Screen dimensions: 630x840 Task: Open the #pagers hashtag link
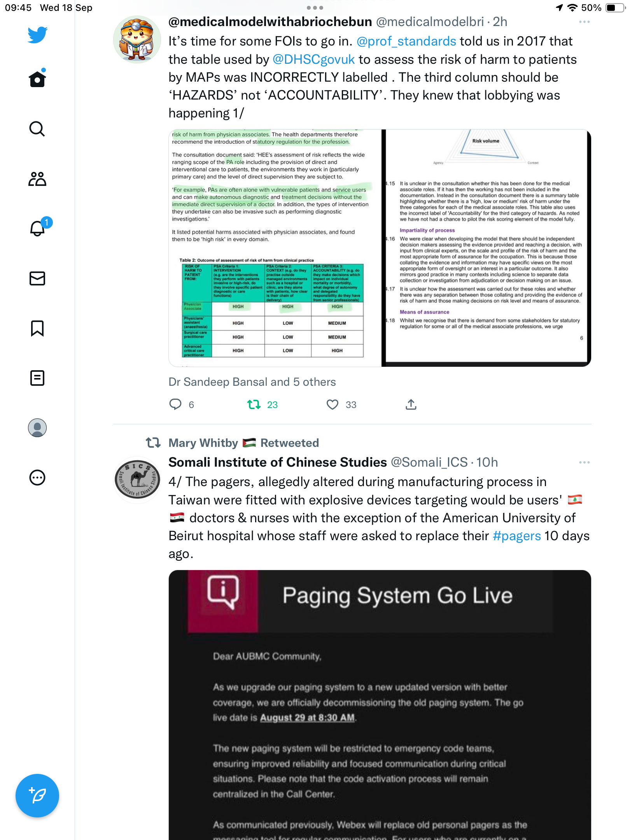point(517,536)
